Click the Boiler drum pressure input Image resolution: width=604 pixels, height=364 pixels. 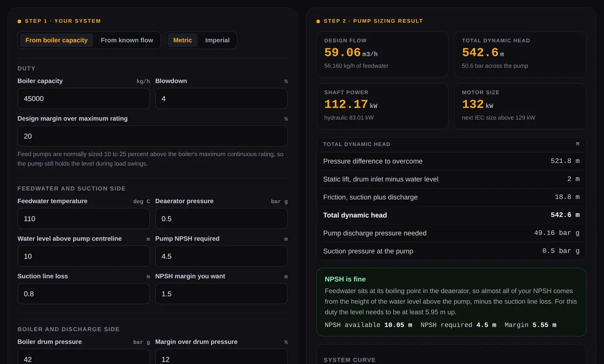(x=83, y=357)
